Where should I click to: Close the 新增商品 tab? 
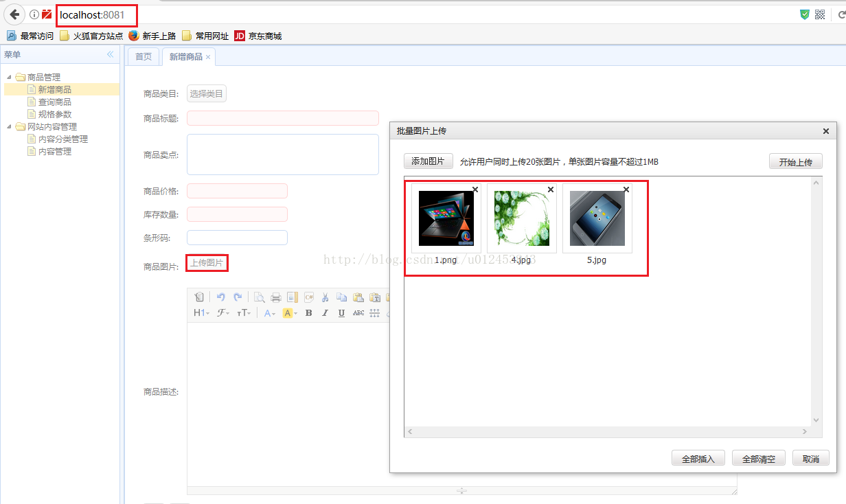208,57
